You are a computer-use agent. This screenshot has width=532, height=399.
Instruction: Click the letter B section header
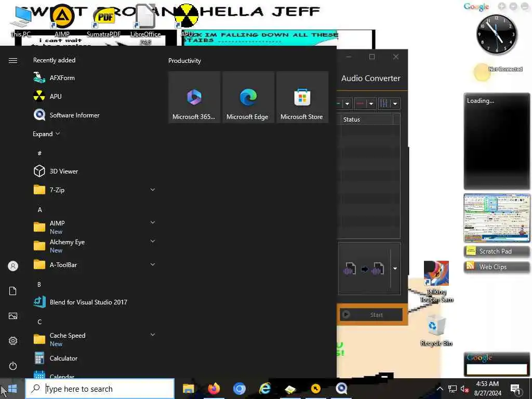pos(39,284)
